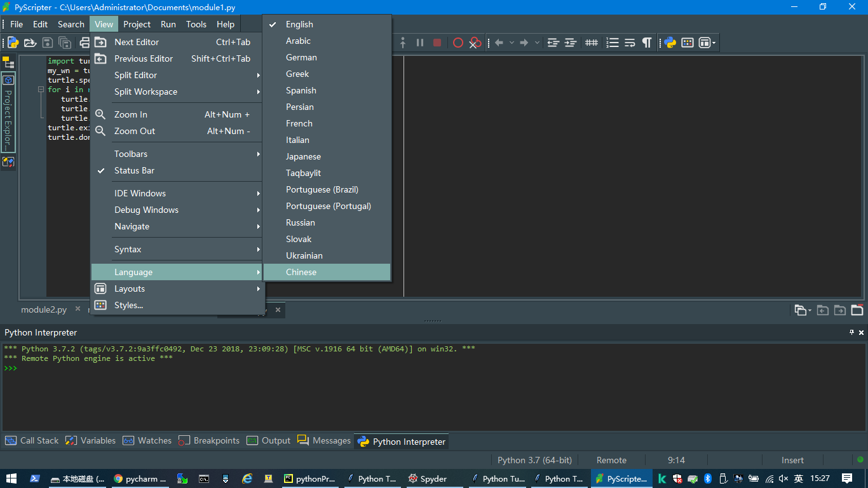This screenshot has width=868, height=488.
Task: Open the Project menu
Action: click(x=137, y=24)
